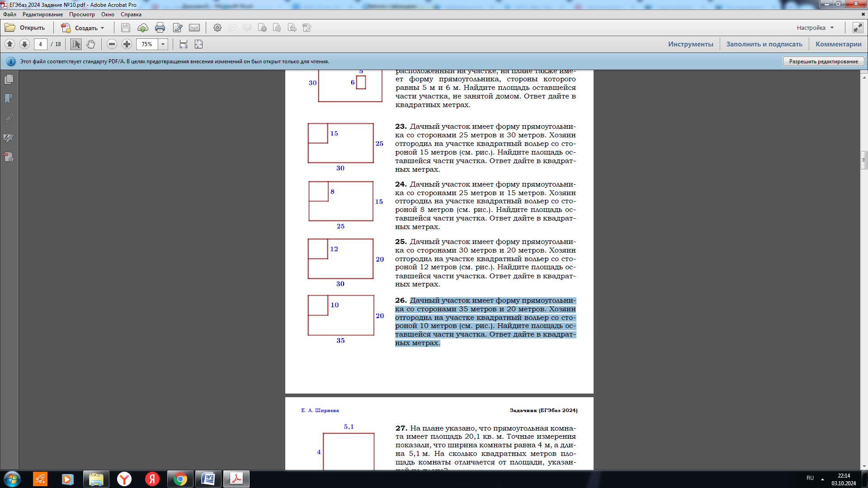This screenshot has height=488, width=868.
Task: Open Google Chrome from the taskbar
Action: [x=180, y=479]
